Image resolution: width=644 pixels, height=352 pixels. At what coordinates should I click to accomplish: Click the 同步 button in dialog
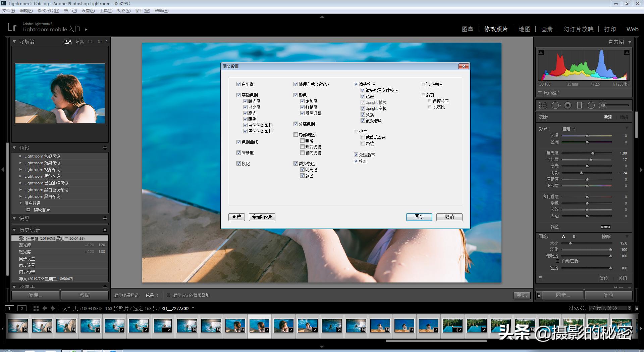pyautogui.click(x=419, y=217)
